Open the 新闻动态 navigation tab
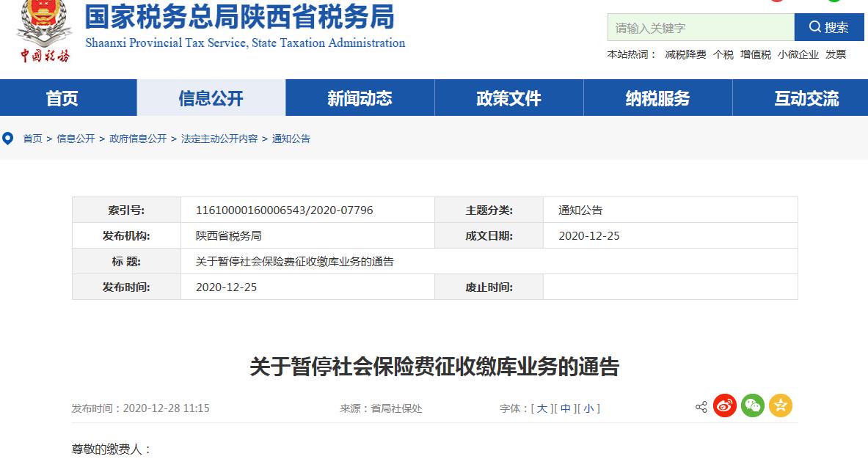Screen dimensions: 868x459 tap(360, 98)
